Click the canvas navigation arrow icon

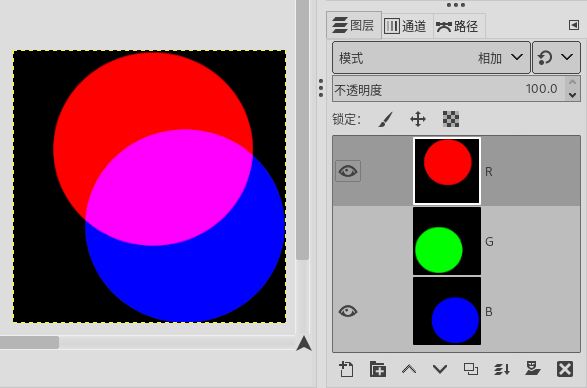304,343
